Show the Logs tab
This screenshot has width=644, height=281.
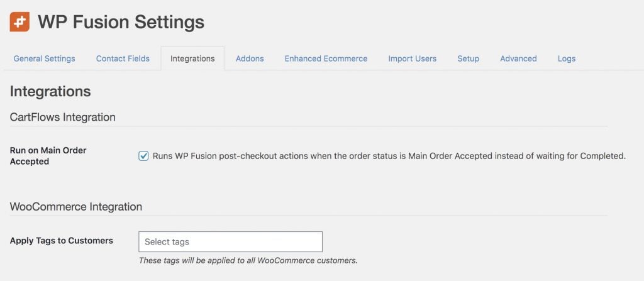(567, 58)
